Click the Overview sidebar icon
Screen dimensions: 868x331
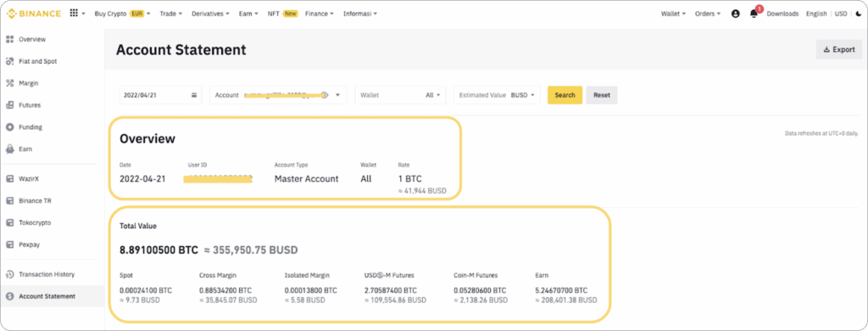pyautogui.click(x=9, y=39)
